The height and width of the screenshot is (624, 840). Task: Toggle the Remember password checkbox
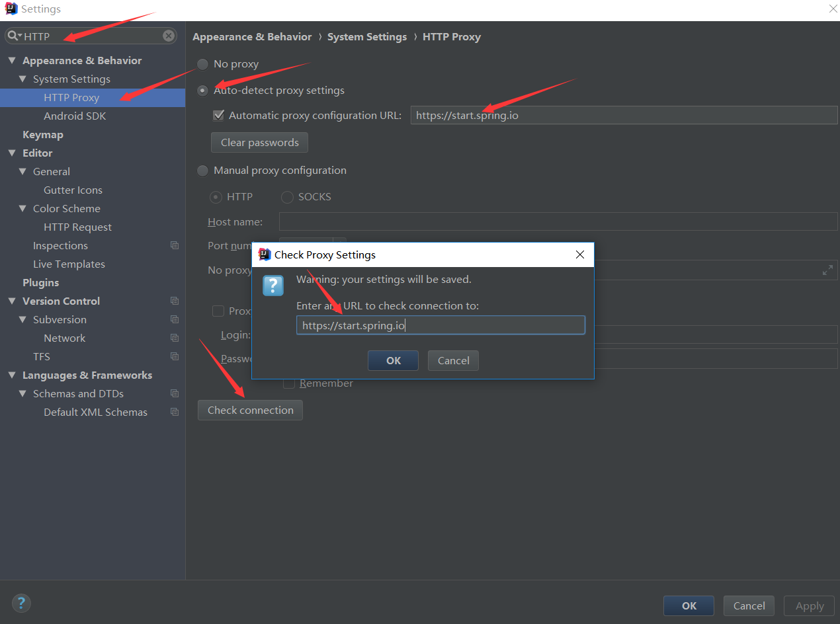pyautogui.click(x=289, y=383)
